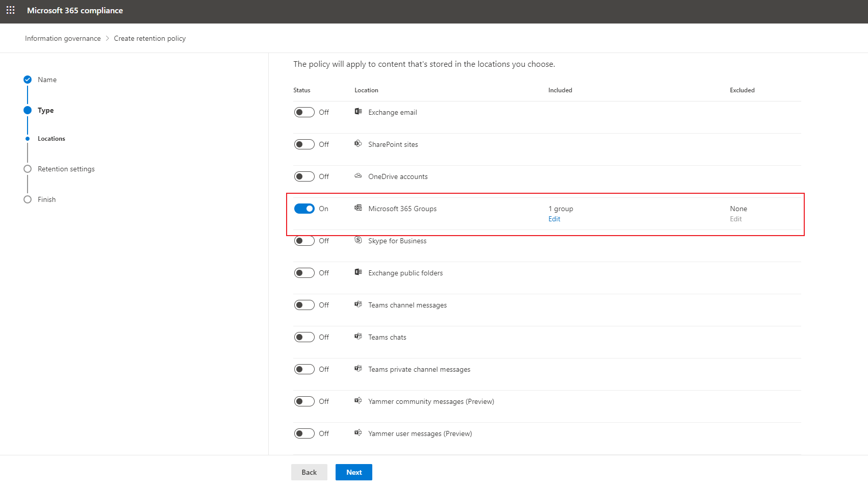Screen dimensions: 868x487
Task: Edit included groups for Microsoft 365 Groups
Action: tap(554, 219)
